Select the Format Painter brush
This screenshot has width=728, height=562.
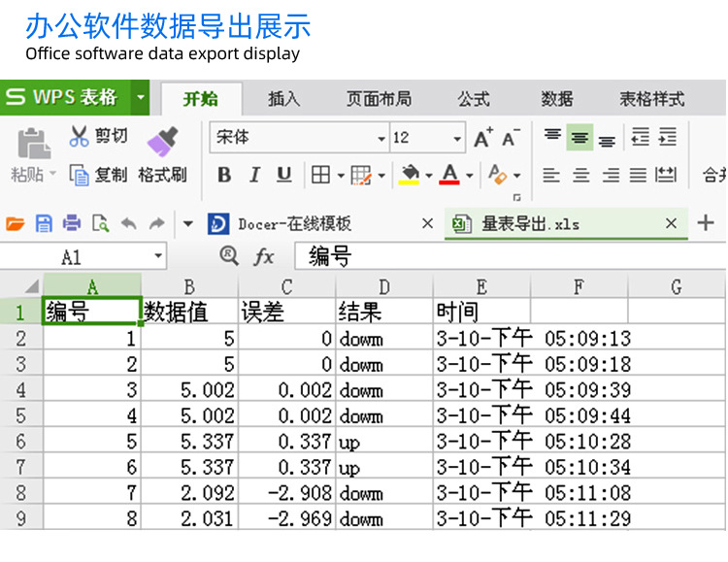pyautogui.click(x=162, y=141)
